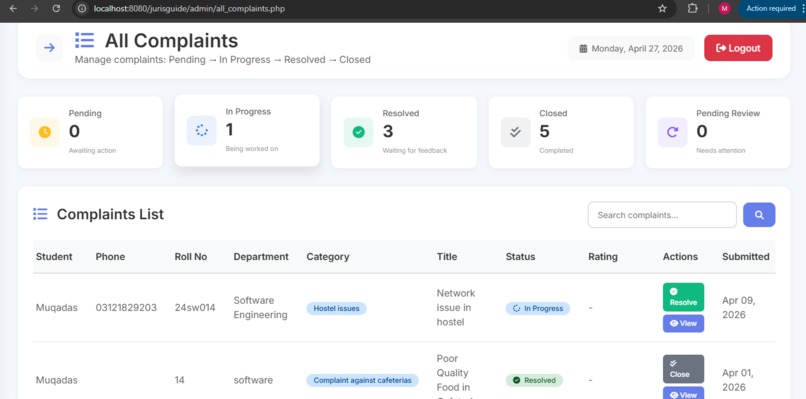Click the list icon beside the All Complaints title
This screenshot has width=806, height=399.
pos(84,41)
